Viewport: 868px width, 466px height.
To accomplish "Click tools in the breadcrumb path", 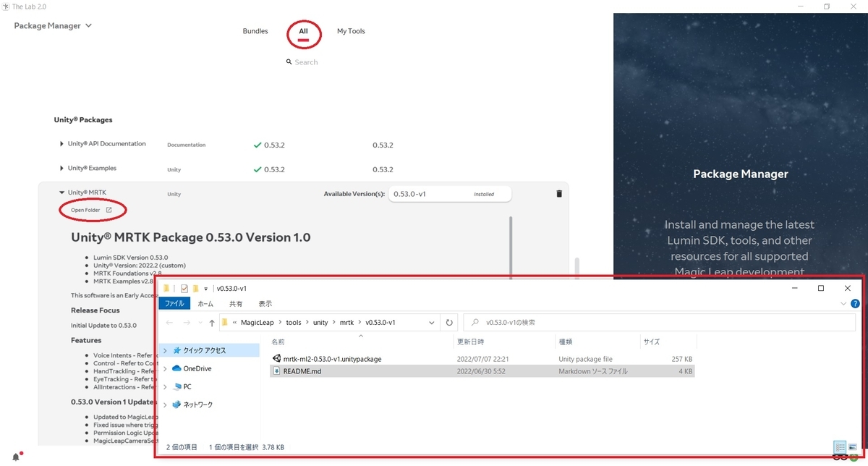I will click(x=294, y=322).
